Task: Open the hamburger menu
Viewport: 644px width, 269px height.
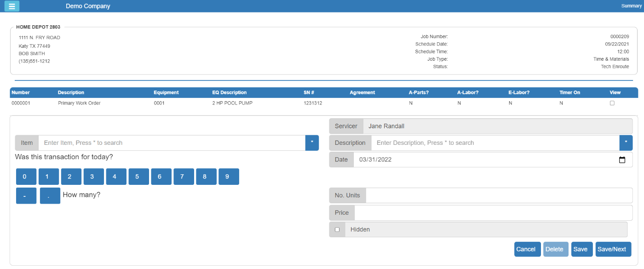Action: pyautogui.click(x=12, y=6)
